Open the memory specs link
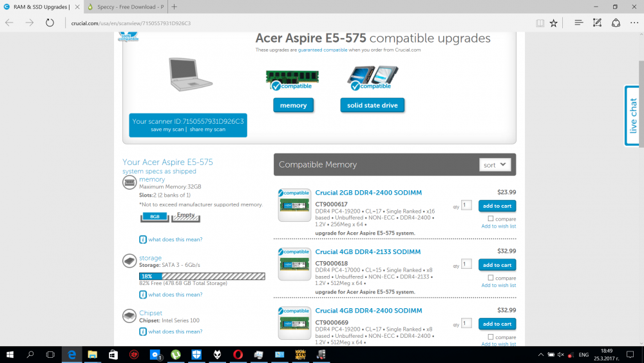The width and height of the screenshot is (644, 363). [x=151, y=179]
